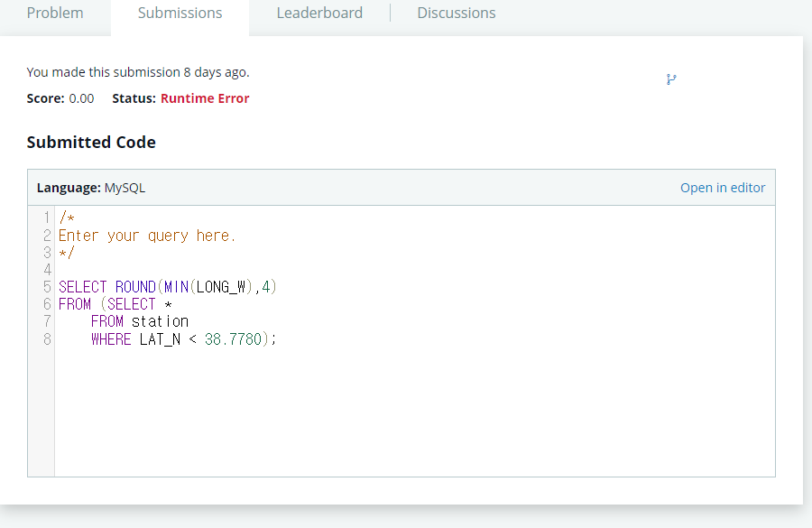Click the fork/branch icon near status
The image size is (812, 528).
coord(671,79)
